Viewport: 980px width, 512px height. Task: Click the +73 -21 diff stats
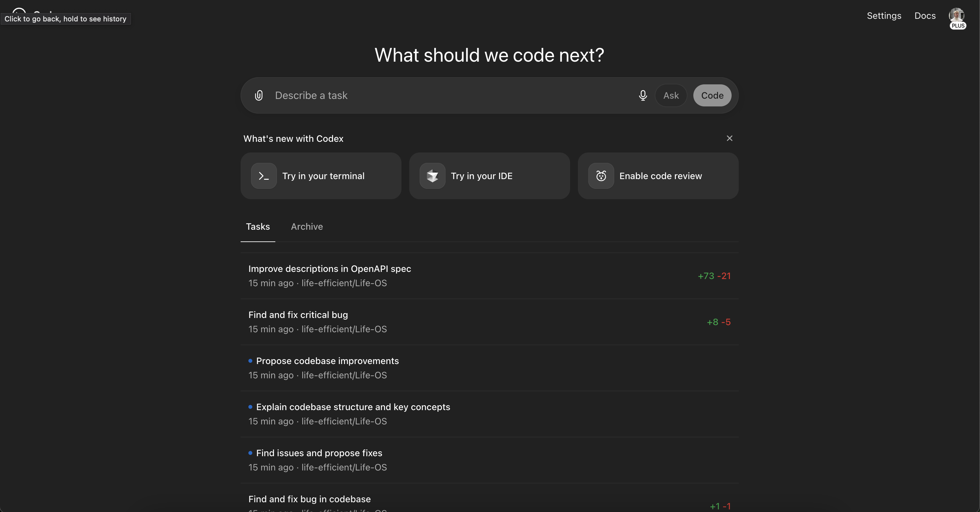(714, 276)
